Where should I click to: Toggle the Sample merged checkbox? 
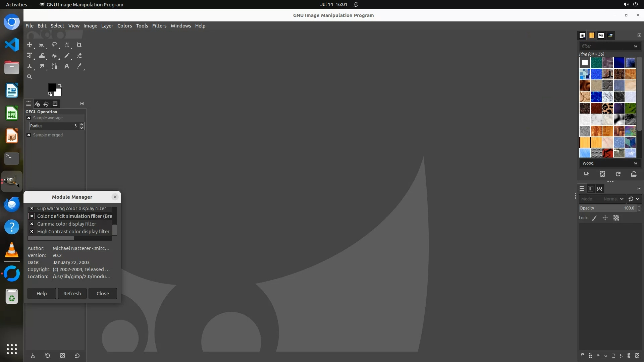[x=29, y=135]
